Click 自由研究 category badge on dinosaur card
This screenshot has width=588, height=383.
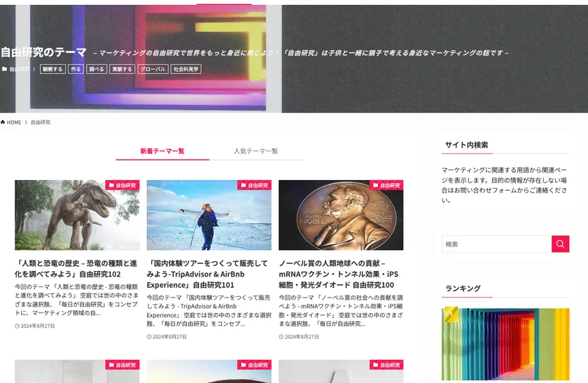122,185
